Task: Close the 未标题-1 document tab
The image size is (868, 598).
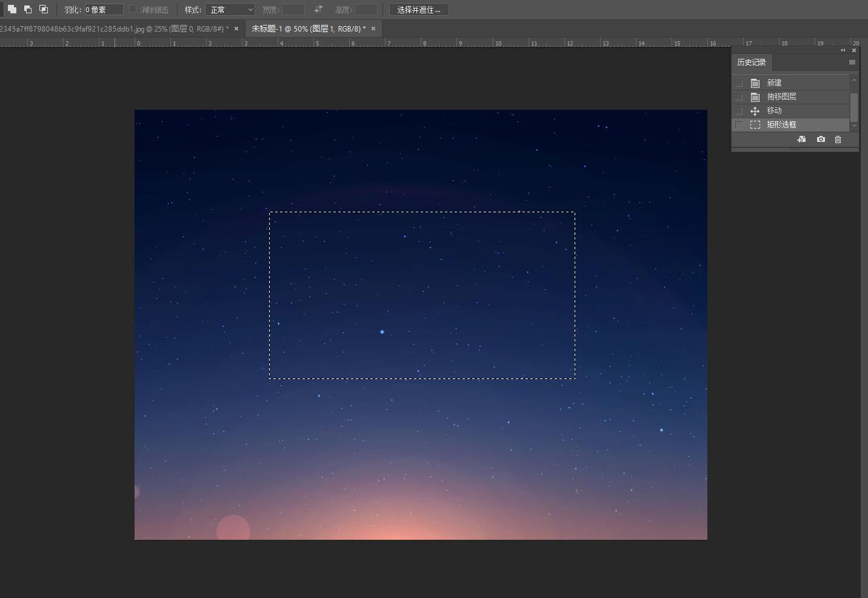Action: [x=373, y=29]
